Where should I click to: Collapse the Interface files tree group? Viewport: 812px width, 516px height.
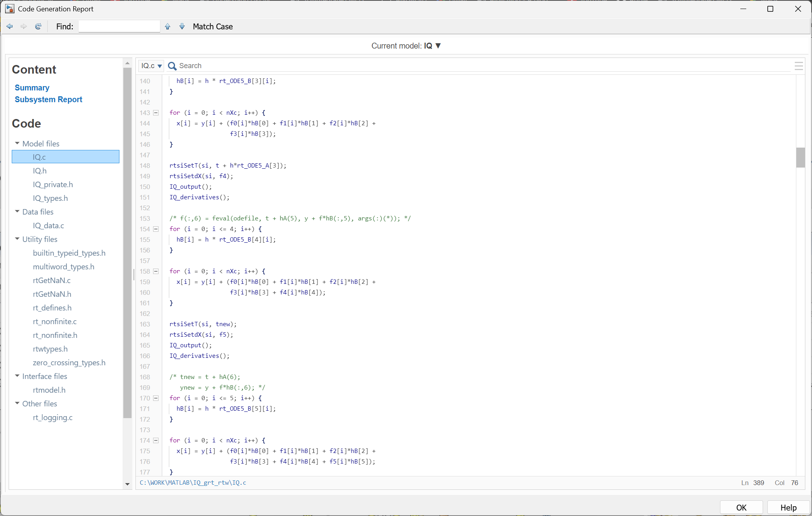(17, 376)
